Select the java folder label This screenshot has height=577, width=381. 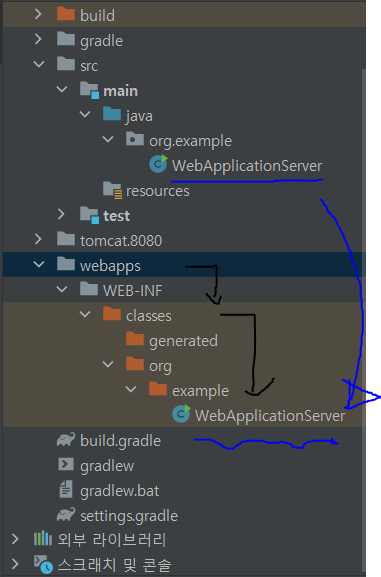click(139, 116)
